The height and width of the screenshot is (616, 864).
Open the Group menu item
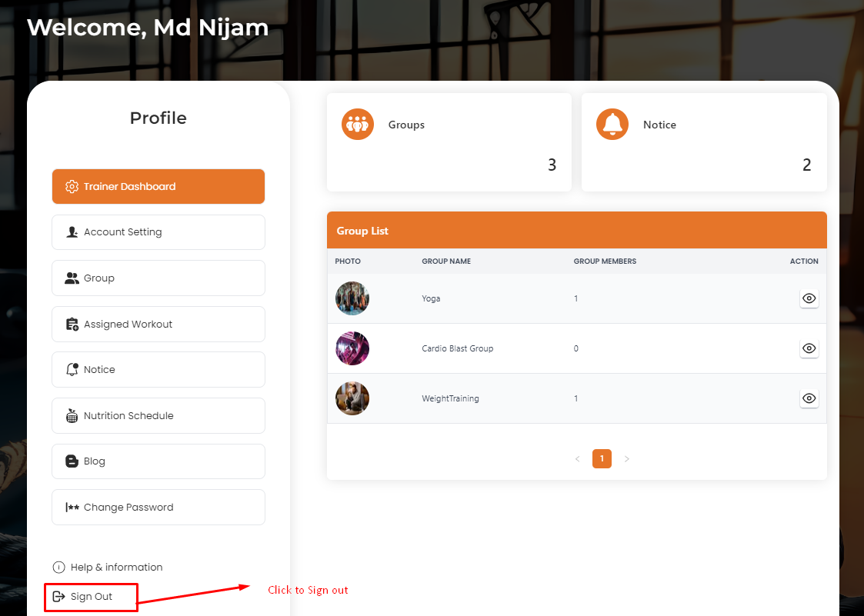(158, 278)
